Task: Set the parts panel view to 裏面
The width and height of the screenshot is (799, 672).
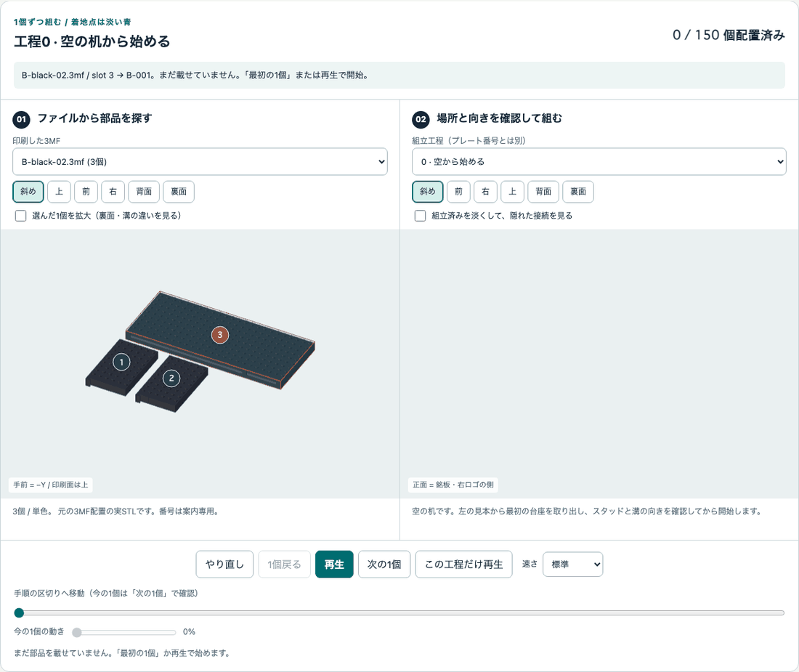Action: [x=179, y=192]
